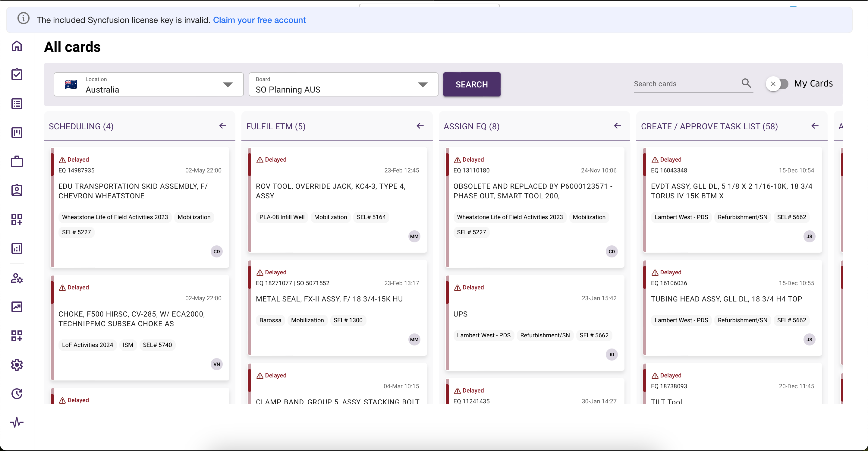Open the EDU TRANSPORTATION SKID ASSEMBLY card

pyautogui.click(x=133, y=191)
